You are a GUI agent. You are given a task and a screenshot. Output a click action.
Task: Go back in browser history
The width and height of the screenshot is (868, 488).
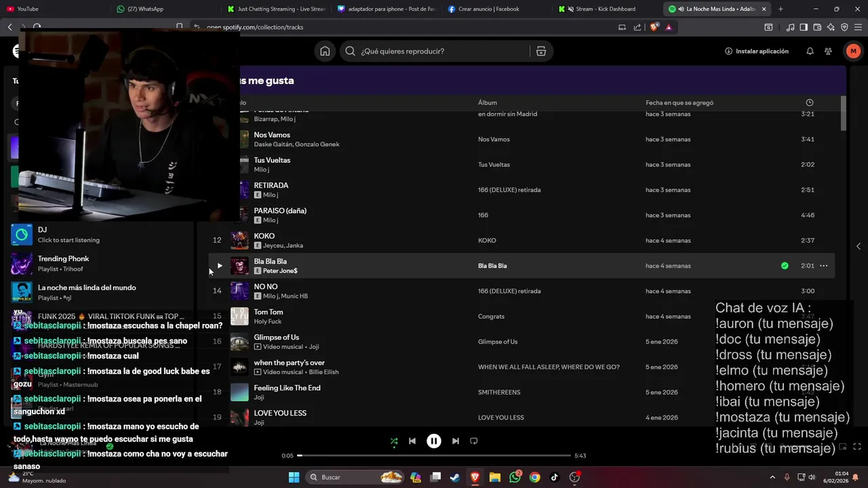click(x=9, y=27)
